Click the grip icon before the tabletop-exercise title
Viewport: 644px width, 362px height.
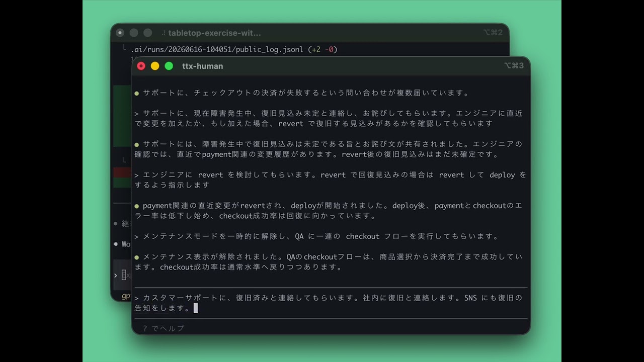click(x=164, y=33)
